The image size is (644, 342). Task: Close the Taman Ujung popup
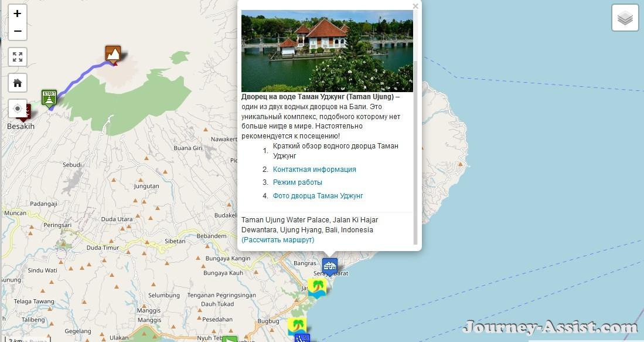click(415, 6)
